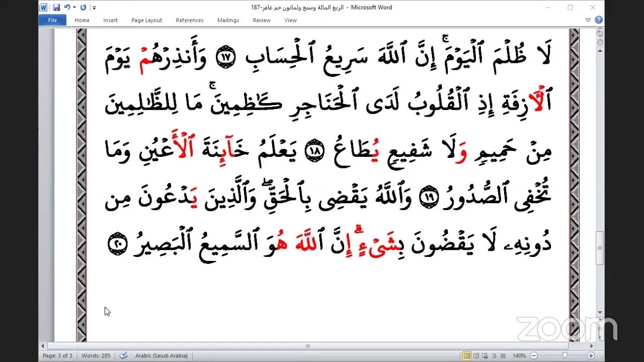The height and width of the screenshot is (362, 644).
Task: Switch to Draft view
Action: (x=503, y=355)
